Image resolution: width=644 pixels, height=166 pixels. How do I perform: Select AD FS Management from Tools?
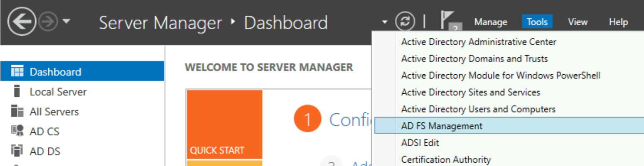[509, 126]
